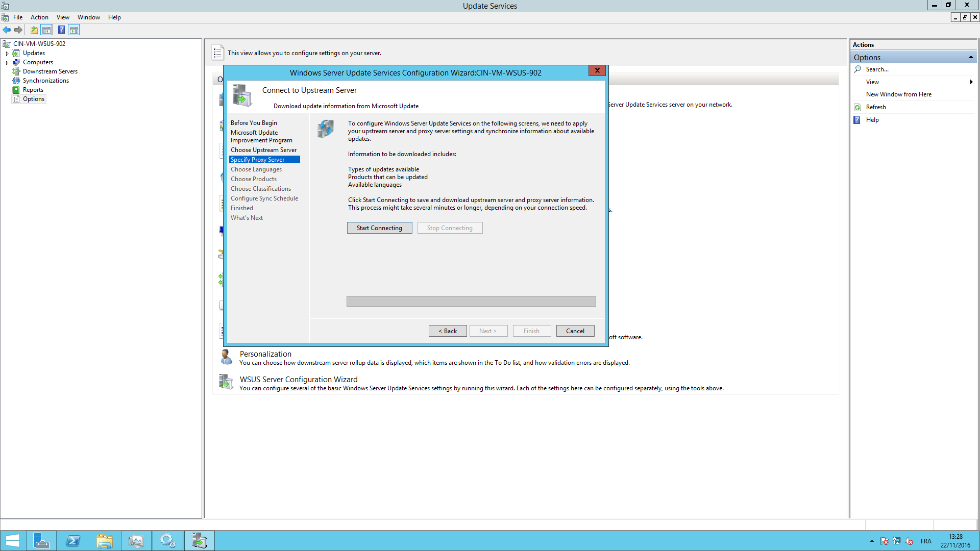Viewport: 980px width, 551px height.
Task: Select Choose Upstream Server wizard step
Action: point(263,150)
